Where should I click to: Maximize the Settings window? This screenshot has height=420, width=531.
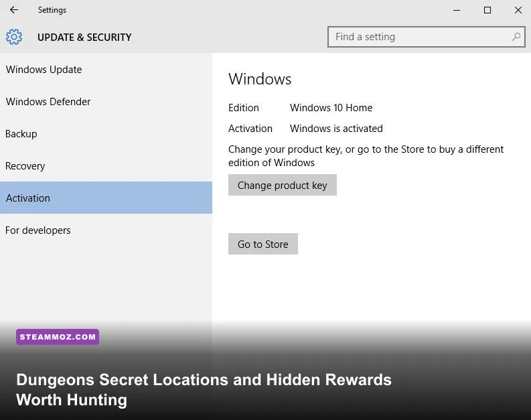tap(487, 10)
